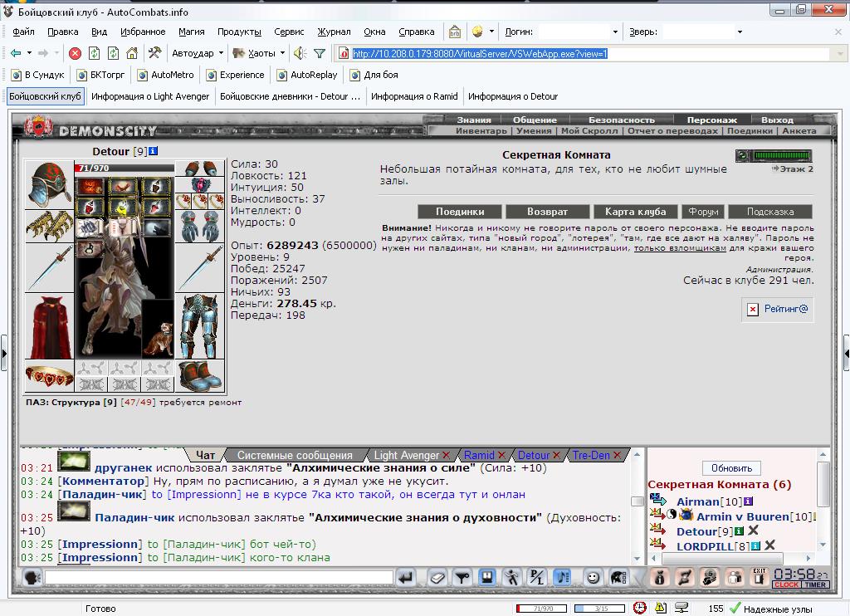
Task: Expand the Хаоты dropdown
Action: [x=282, y=53]
